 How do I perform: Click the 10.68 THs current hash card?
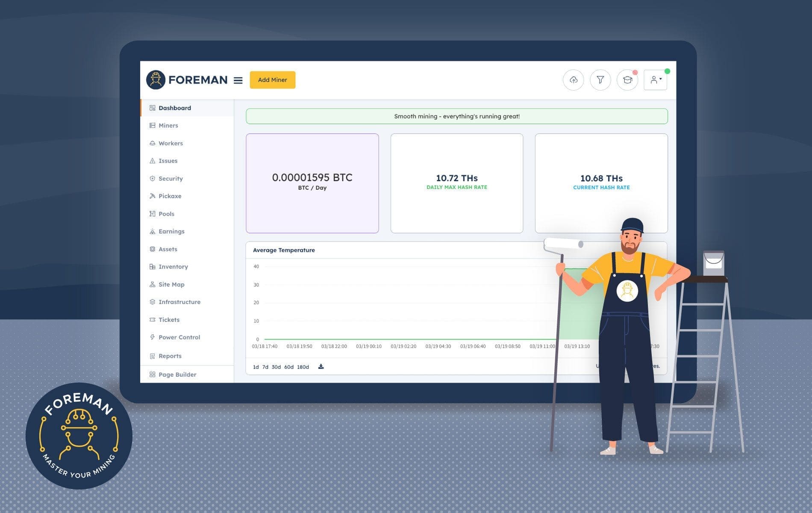tap(601, 183)
